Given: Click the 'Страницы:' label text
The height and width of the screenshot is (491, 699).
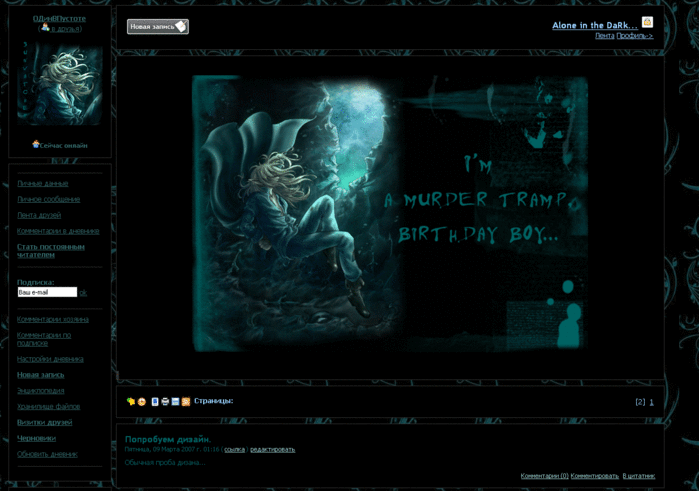Looking at the screenshot, I should point(214,401).
